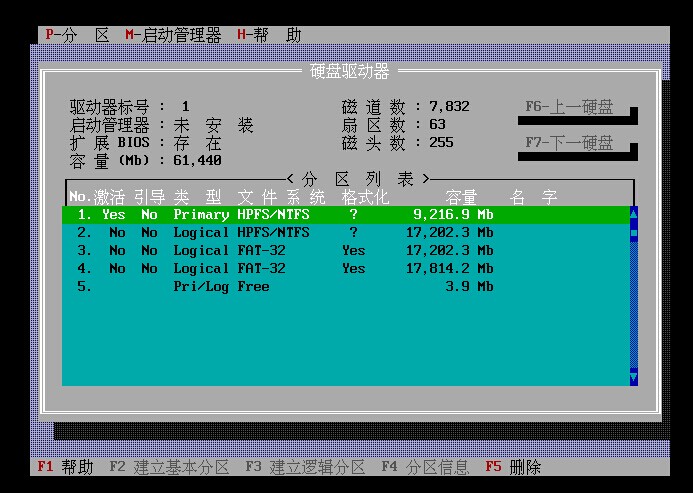Click the ? formatted flag of partition 2
This screenshot has width=693, height=493.
[354, 233]
